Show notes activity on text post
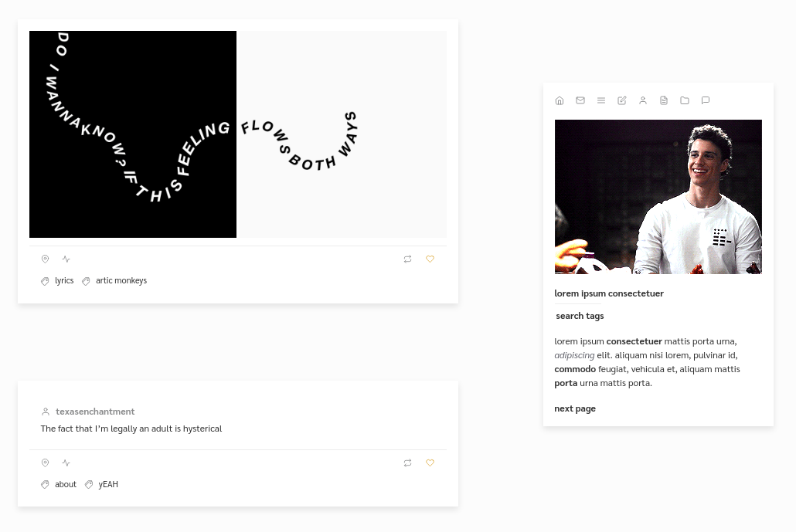 coord(66,463)
